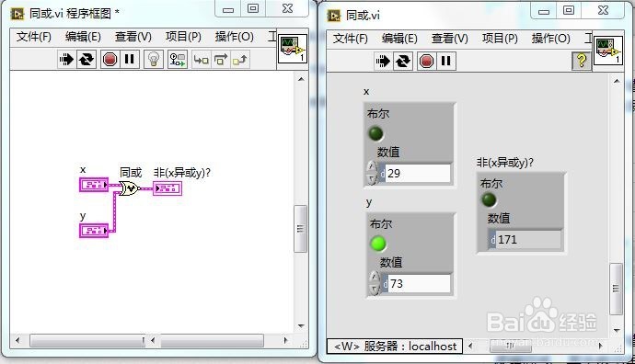
Task: Click y numeric field showing 73
Action: coord(420,283)
